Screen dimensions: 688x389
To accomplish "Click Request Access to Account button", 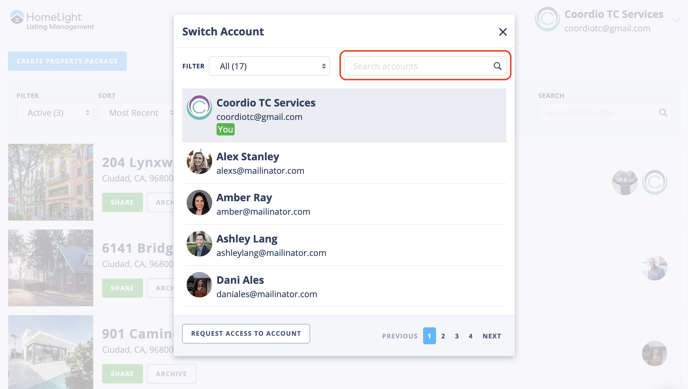I will click(x=246, y=334).
